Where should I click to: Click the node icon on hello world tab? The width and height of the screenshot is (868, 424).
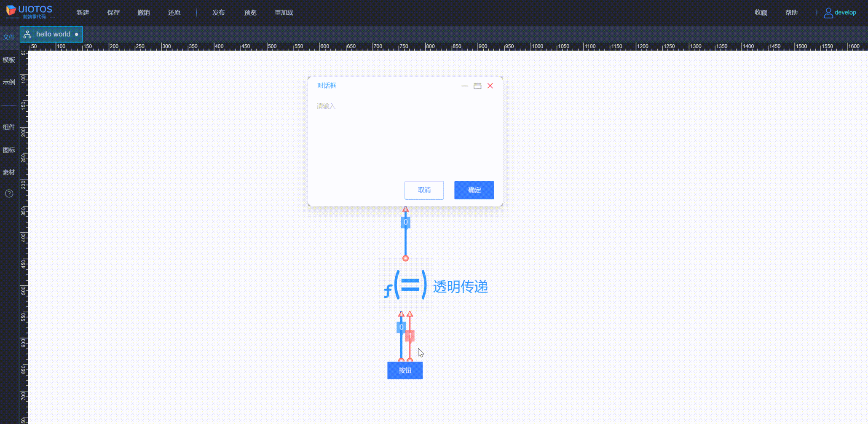click(28, 34)
